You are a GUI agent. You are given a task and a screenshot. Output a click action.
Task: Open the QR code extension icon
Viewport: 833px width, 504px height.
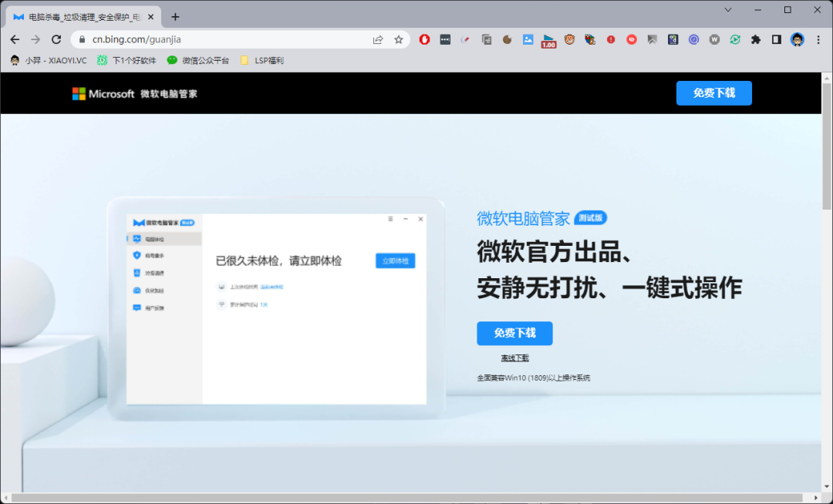(673, 39)
